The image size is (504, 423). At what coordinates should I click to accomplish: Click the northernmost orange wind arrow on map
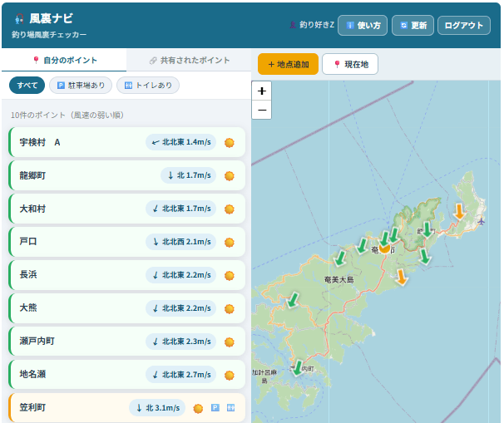pyautogui.click(x=459, y=211)
